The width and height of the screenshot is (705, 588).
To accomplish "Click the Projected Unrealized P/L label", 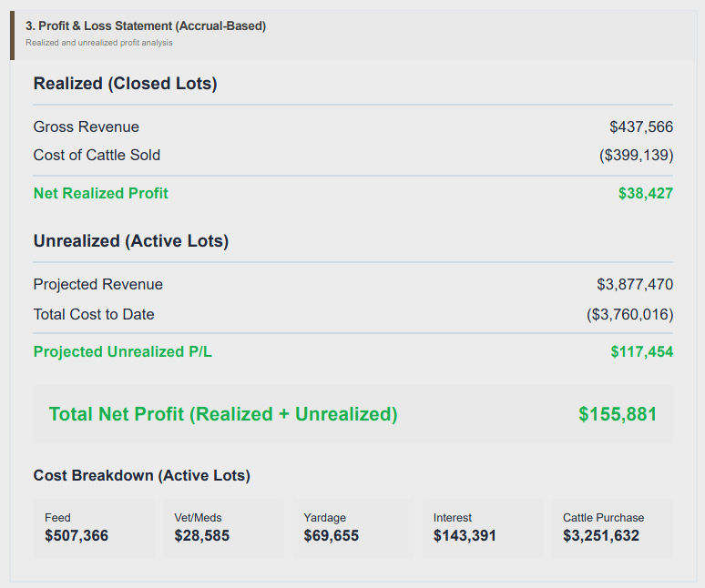I will coord(122,351).
